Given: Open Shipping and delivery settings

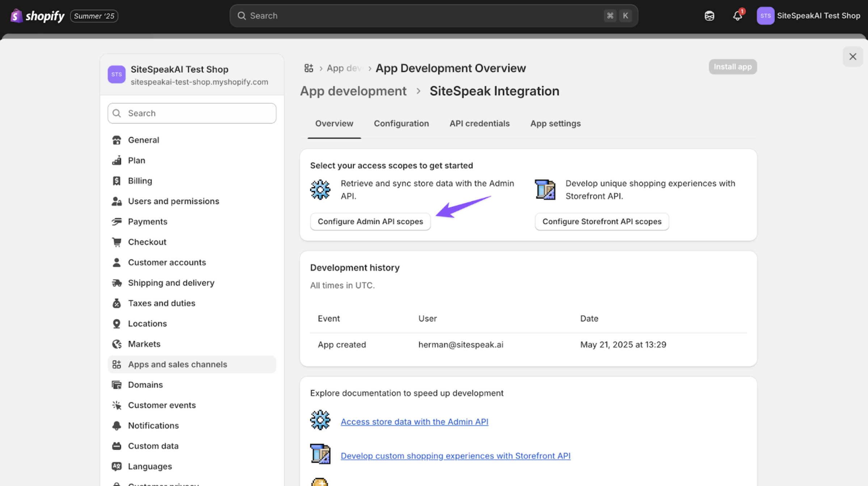Looking at the screenshot, I should [x=171, y=283].
